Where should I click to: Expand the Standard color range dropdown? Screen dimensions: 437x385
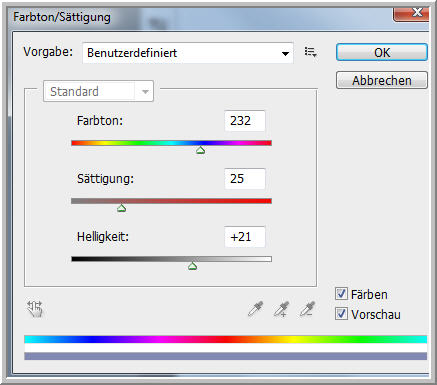[x=98, y=91]
